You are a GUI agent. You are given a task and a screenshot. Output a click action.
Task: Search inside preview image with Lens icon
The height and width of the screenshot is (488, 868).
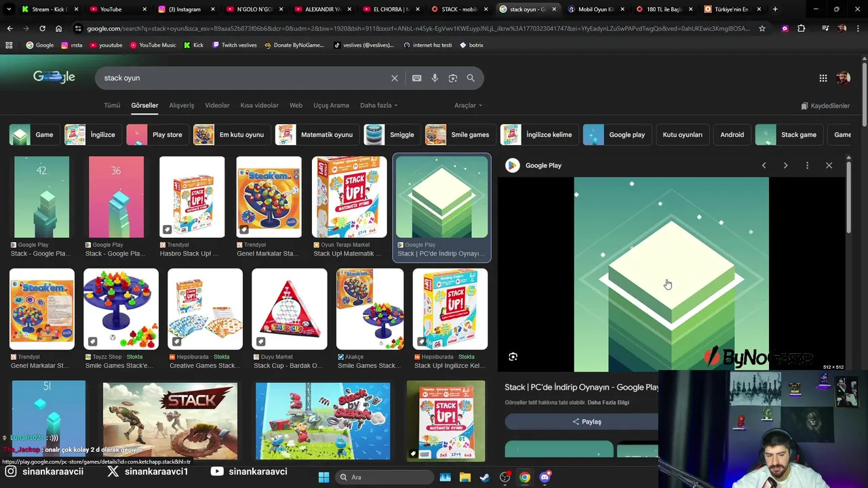coord(513,357)
